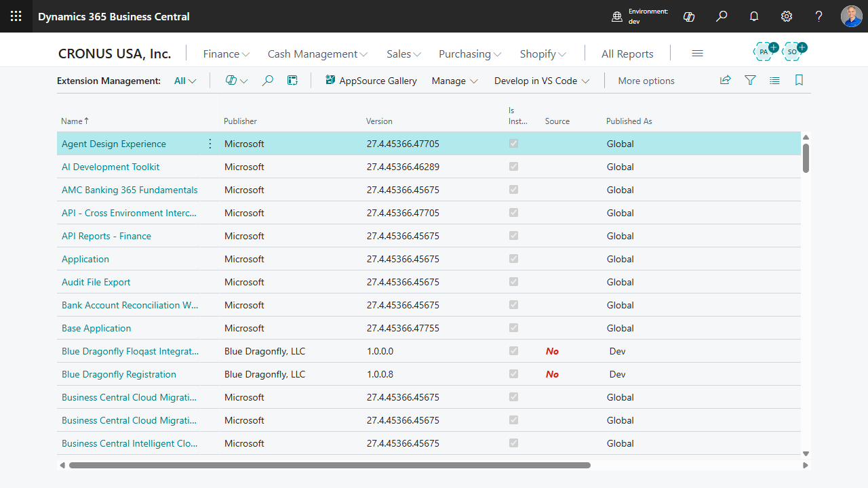Image resolution: width=868 pixels, height=488 pixels.
Task: Toggle Is Installed checkbox for API Reports - Finance
Action: point(513,236)
